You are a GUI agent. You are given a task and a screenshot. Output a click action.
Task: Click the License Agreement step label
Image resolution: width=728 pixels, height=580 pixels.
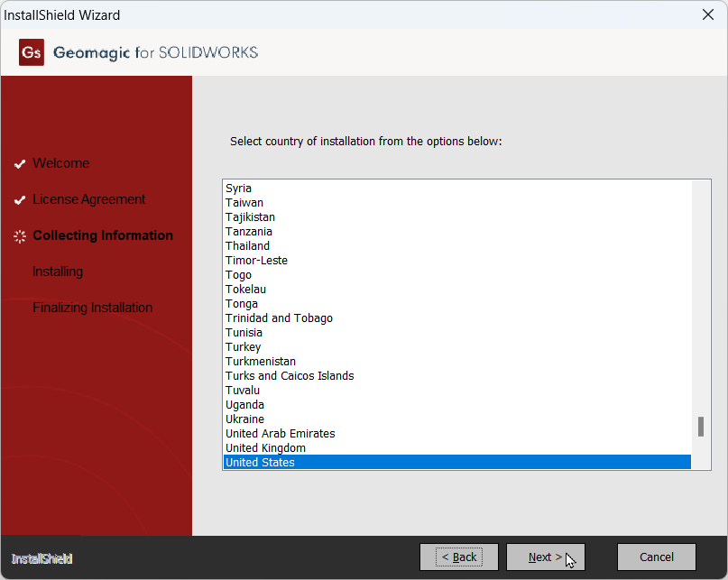tap(88, 199)
